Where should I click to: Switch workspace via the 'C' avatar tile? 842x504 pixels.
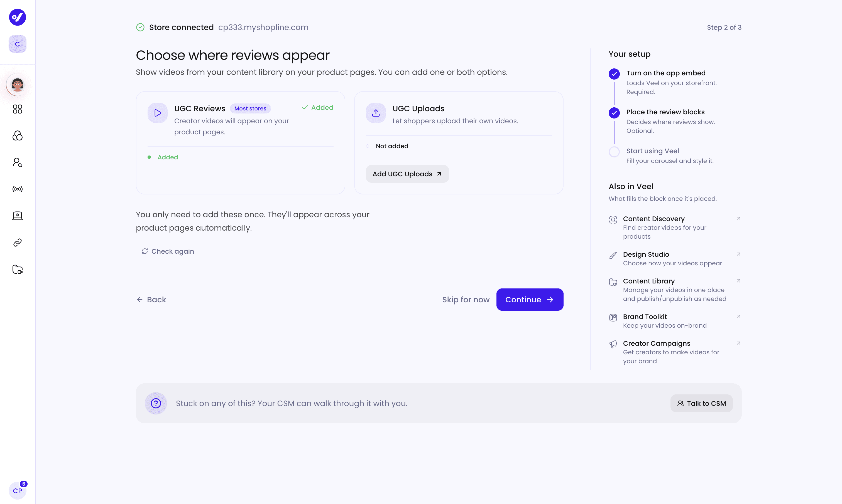(17, 44)
